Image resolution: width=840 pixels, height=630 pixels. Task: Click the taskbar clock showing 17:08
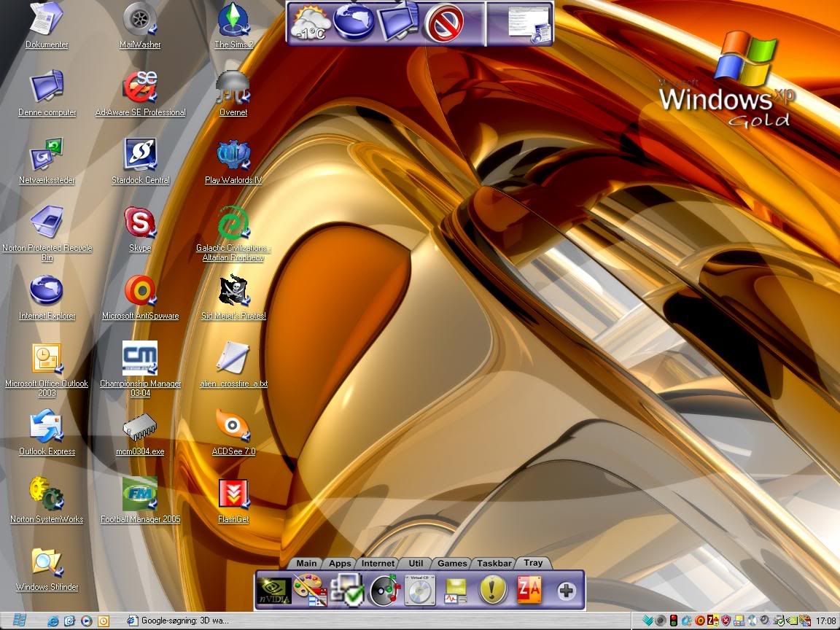tap(826, 621)
